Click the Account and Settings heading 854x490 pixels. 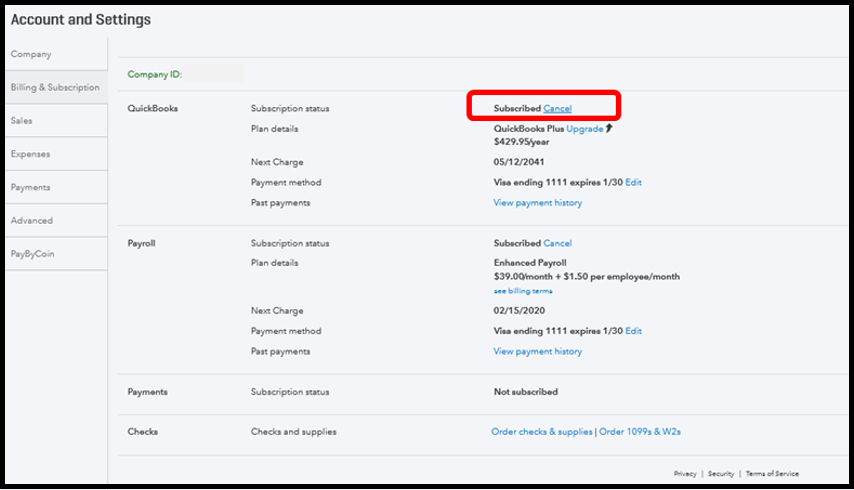pos(81,20)
